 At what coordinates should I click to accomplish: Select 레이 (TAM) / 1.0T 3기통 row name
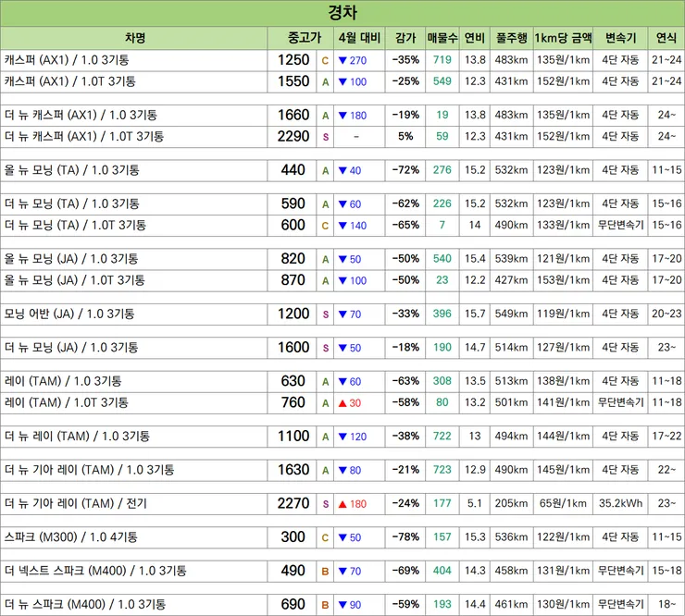point(67,402)
